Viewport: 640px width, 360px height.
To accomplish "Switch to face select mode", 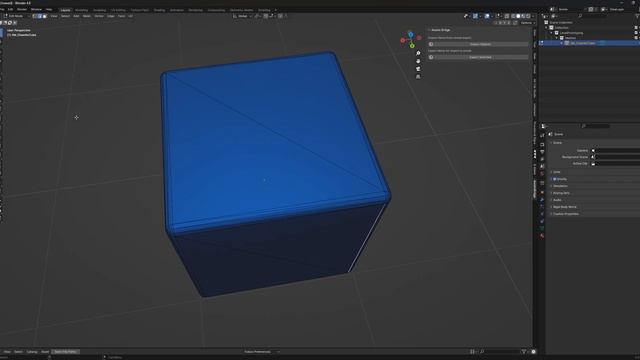I will [44, 16].
